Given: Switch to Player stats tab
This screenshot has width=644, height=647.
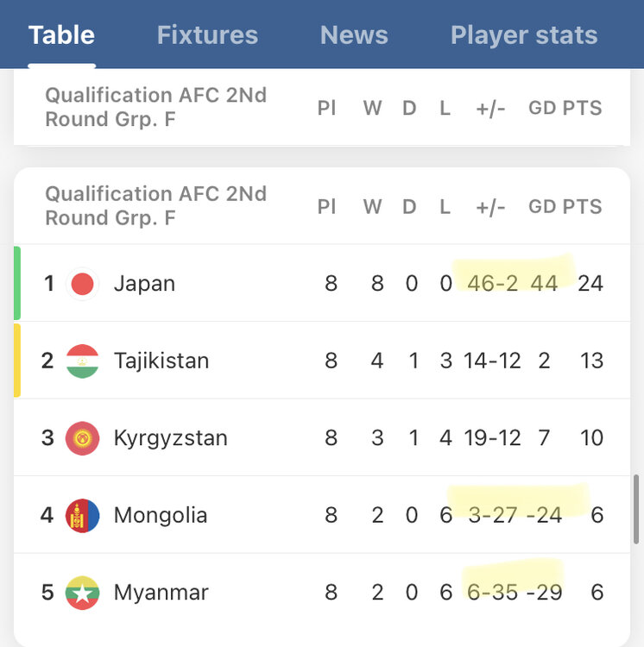Looking at the screenshot, I should tap(524, 35).
